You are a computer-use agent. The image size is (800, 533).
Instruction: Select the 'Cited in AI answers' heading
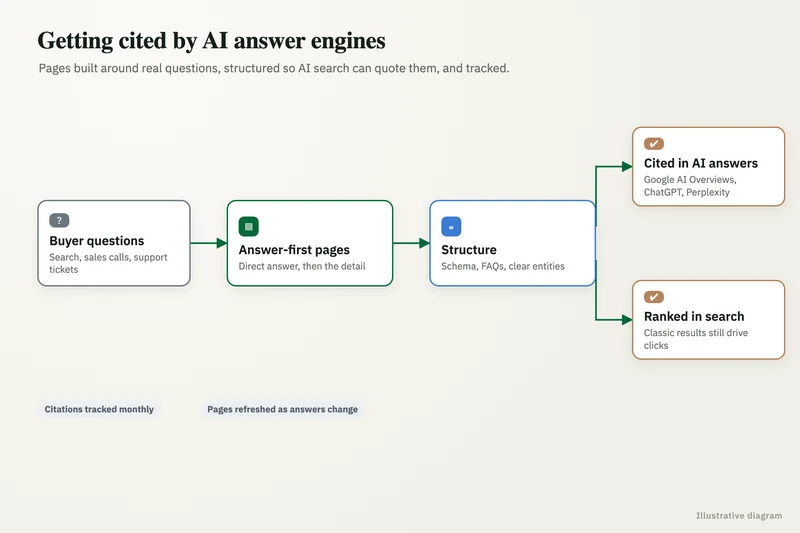[x=701, y=163]
